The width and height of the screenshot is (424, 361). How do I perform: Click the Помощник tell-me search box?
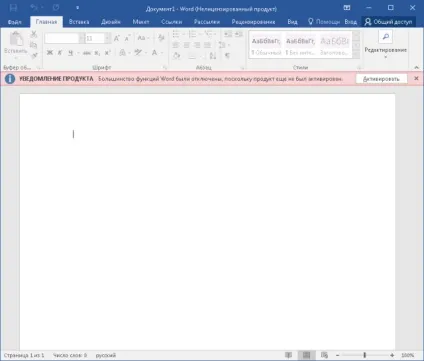pyautogui.click(x=324, y=22)
